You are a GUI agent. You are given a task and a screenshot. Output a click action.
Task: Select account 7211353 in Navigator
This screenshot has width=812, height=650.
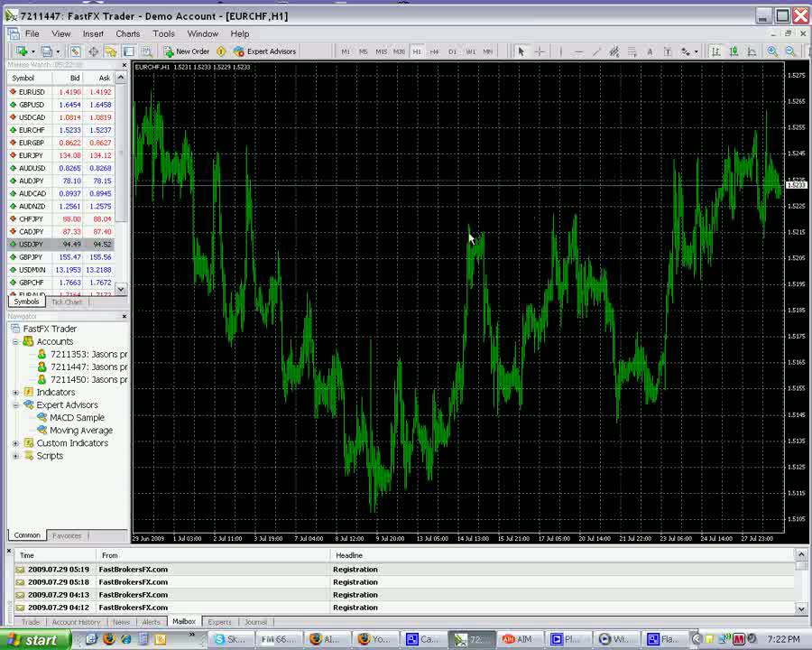click(82, 354)
